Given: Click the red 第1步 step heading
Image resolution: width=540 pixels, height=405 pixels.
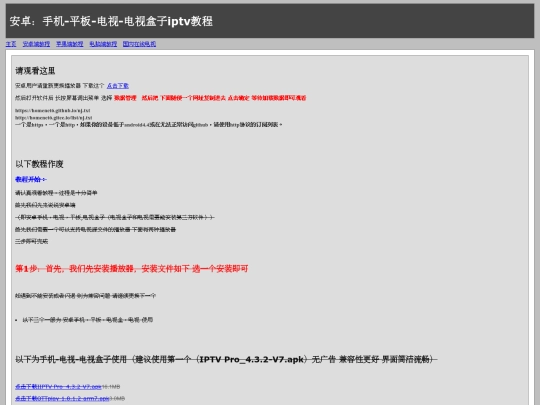Looking at the screenshot, I should [x=132, y=269].
